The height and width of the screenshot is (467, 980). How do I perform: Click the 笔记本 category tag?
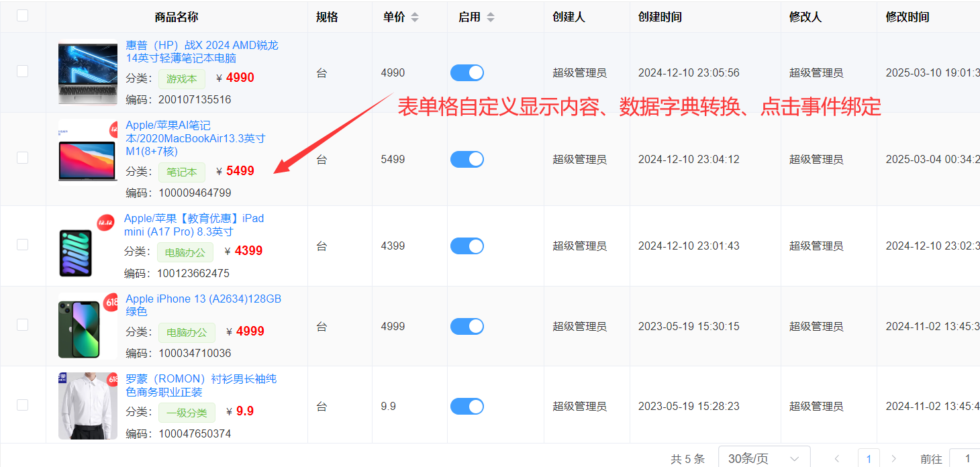click(182, 172)
